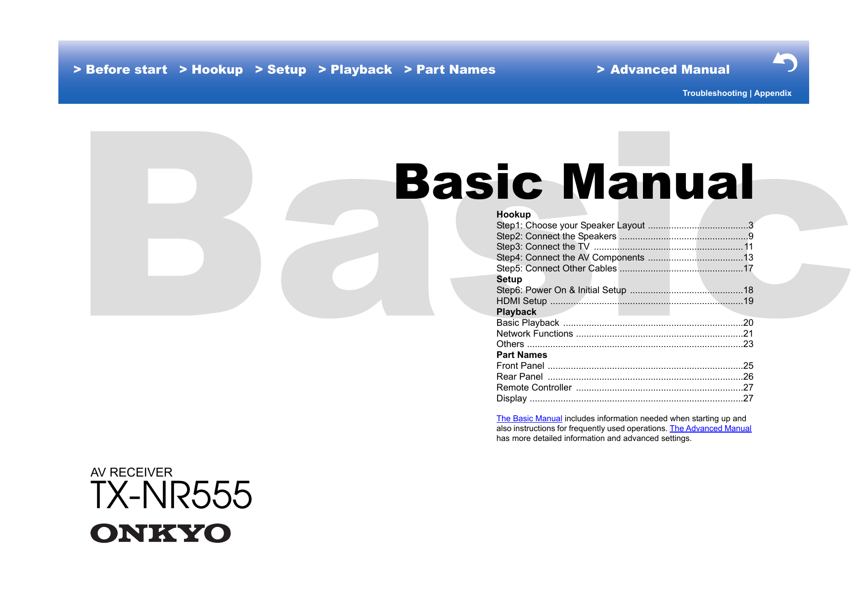Image resolution: width=868 pixels, height=613 pixels.
Task: Open the Rear Panel contents entry
Action: pyautogui.click(x=625, y=377)
